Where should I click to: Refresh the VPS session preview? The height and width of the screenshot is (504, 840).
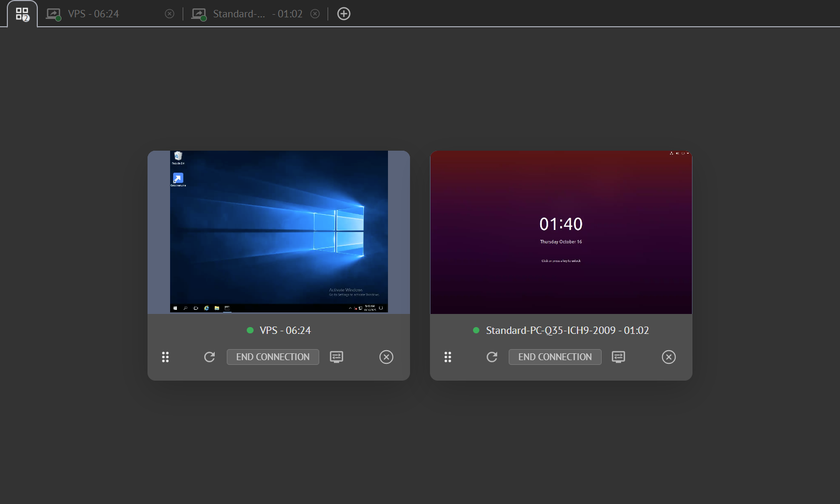click(x=209, y=357)
